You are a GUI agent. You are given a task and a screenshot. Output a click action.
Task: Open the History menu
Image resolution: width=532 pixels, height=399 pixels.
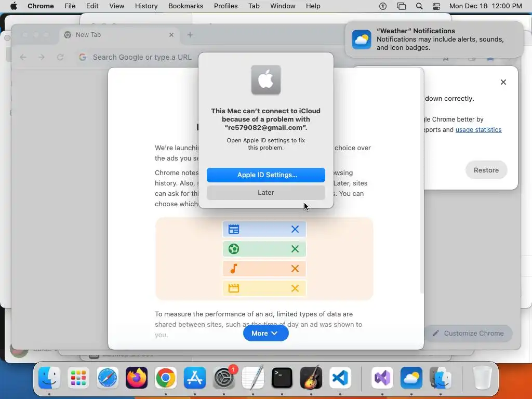[146, 6]
